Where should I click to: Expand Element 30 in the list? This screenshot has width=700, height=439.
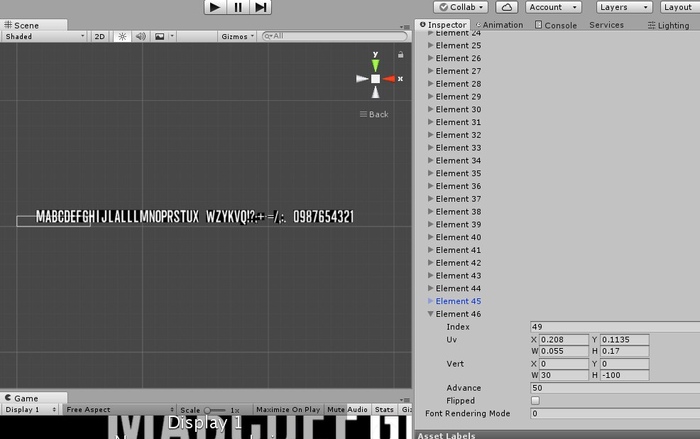tap(431, 109)
